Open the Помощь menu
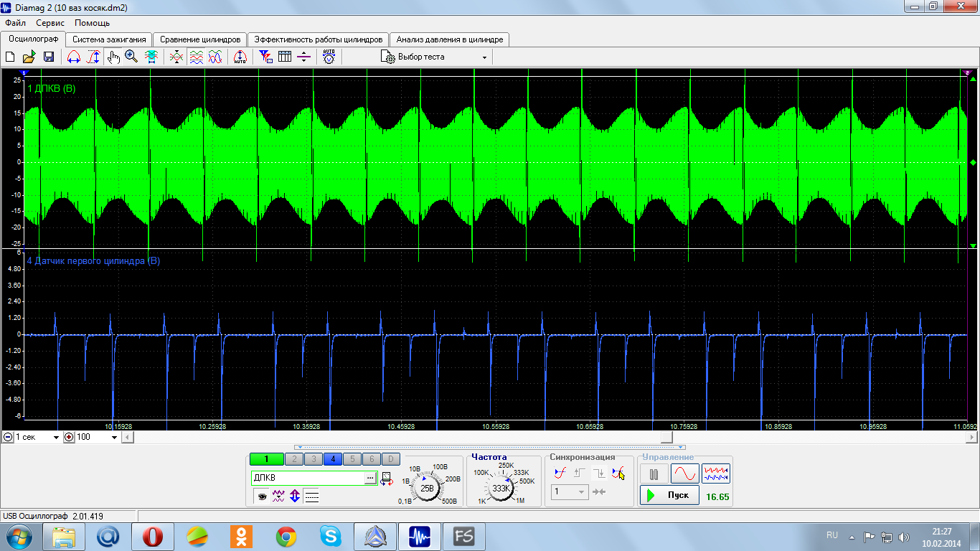The image size is (980, 551). [x=92, y=23]
